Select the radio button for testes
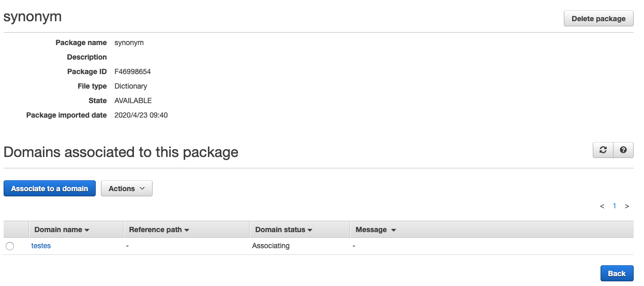Image resolution: width=644 pixels, height=286 pixels. pyautogui.click(x=10, y=246)
